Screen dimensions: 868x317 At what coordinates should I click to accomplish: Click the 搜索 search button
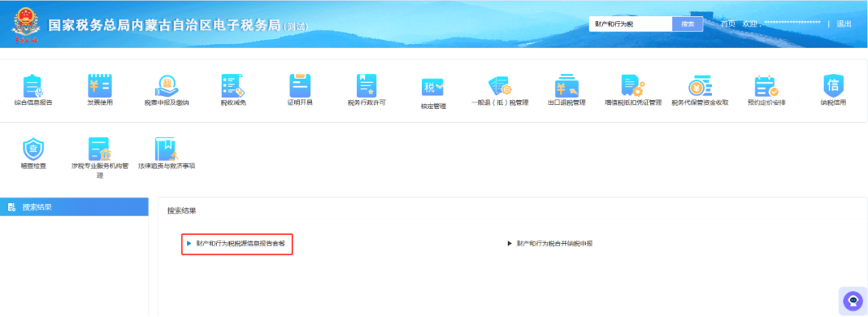(x=687, y=24)
